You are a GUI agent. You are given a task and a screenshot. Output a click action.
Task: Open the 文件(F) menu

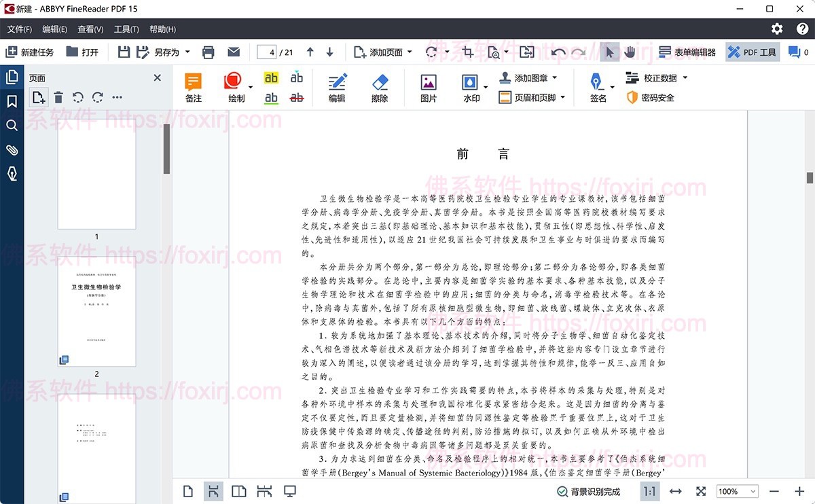[20, 29]
